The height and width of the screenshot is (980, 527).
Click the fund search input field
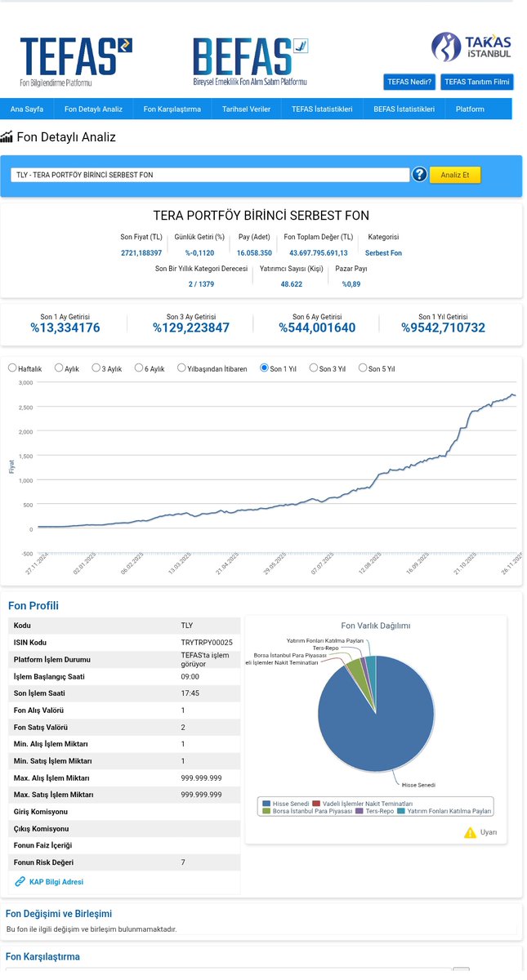[210, 175]
